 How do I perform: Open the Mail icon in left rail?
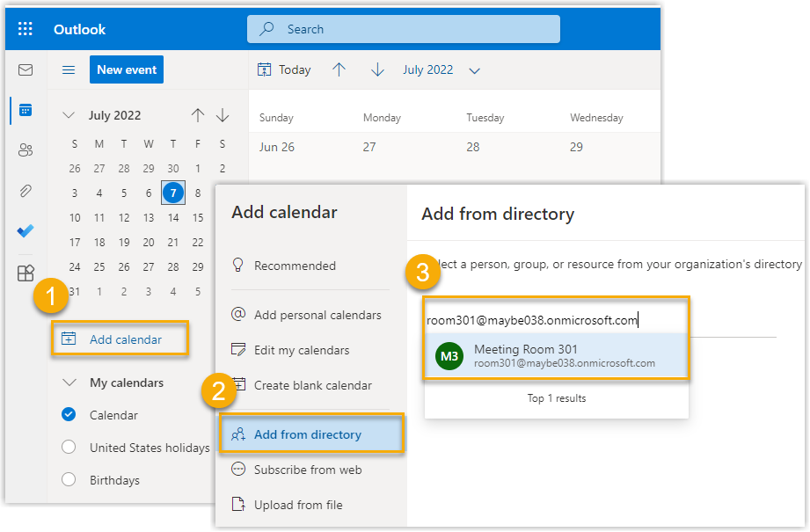pyautogui.click(x=26, y=70)
